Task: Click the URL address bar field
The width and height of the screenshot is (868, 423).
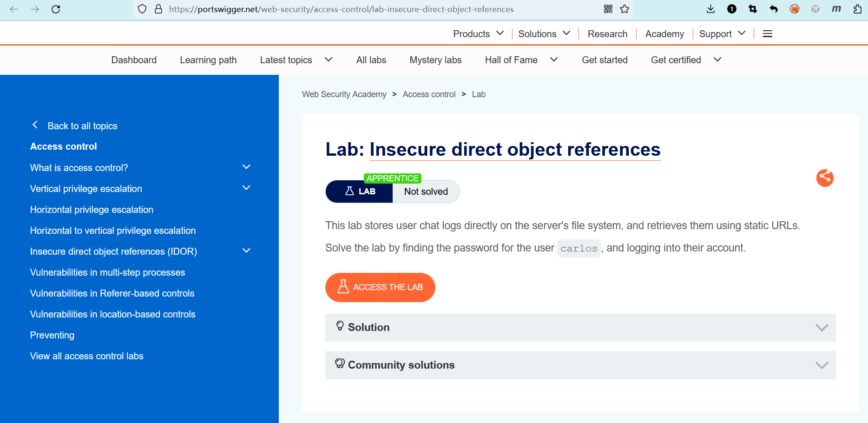Action: click(372, 9)
